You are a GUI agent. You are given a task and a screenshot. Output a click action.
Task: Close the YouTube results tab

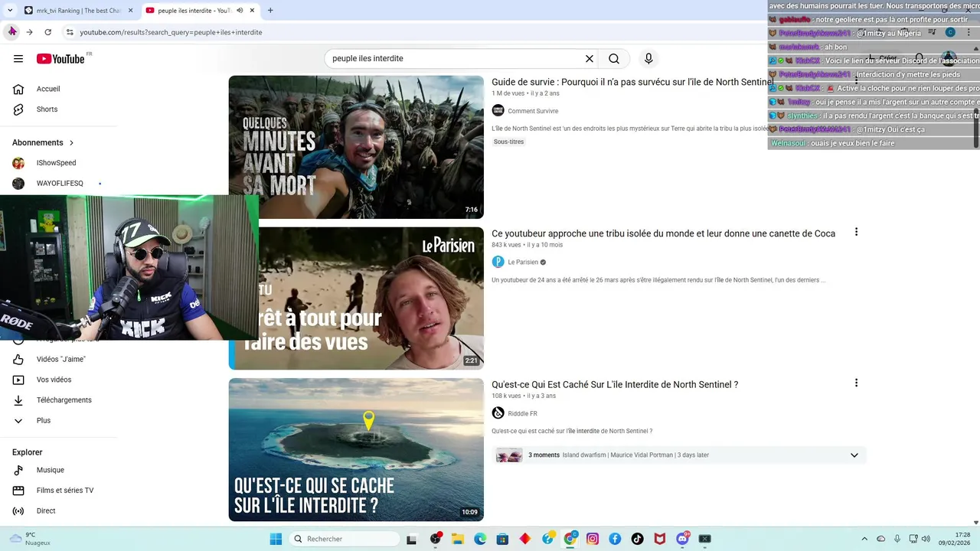[x=253, y=11]
